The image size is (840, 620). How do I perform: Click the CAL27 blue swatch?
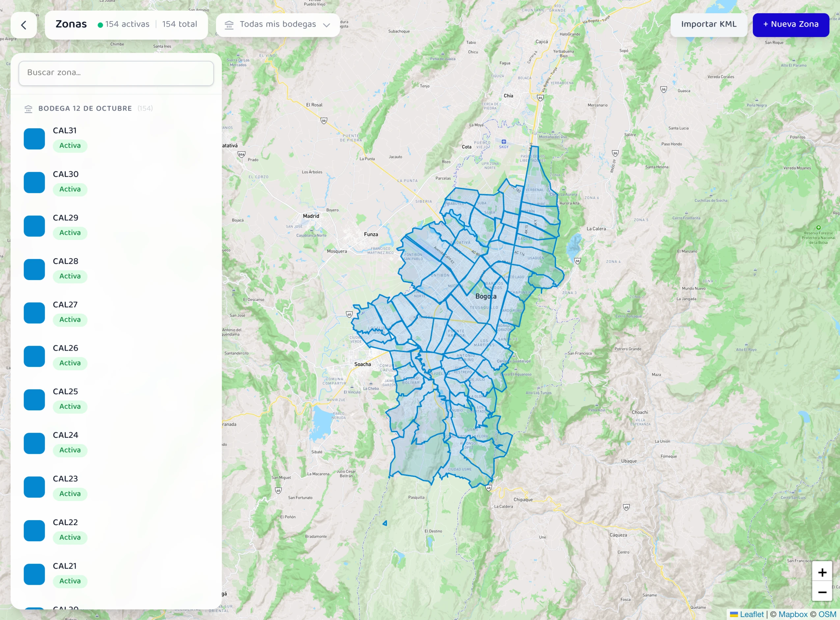pyautogui.click(x=34, y=312)
